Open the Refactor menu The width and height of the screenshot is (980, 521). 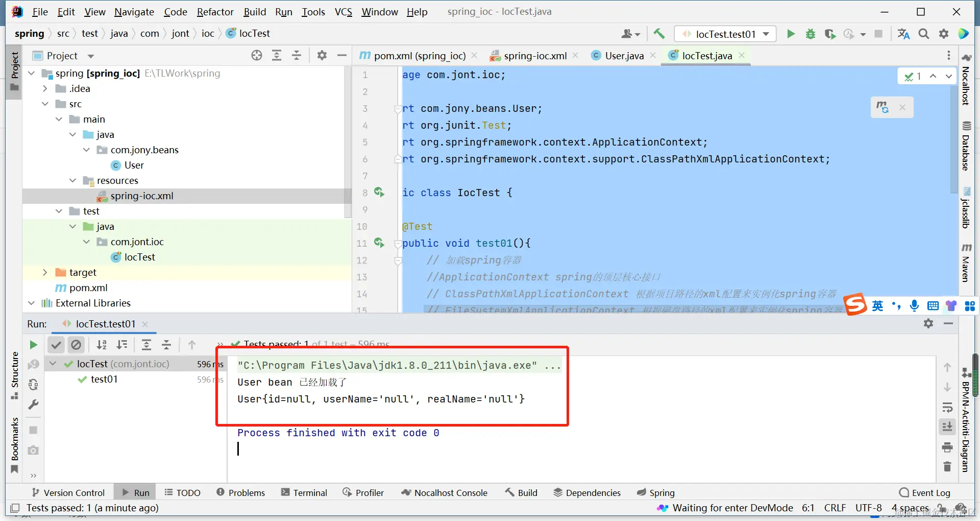[x=215, y=12]
